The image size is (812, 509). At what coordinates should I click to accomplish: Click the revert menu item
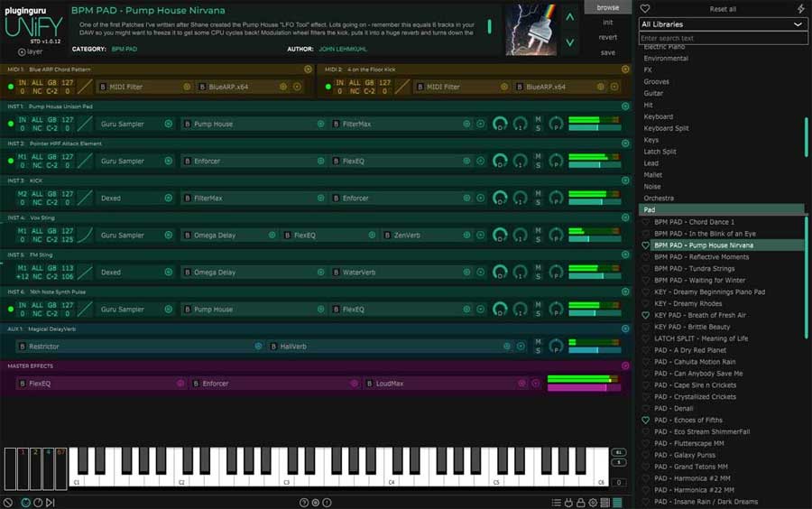tap(608, 37)
